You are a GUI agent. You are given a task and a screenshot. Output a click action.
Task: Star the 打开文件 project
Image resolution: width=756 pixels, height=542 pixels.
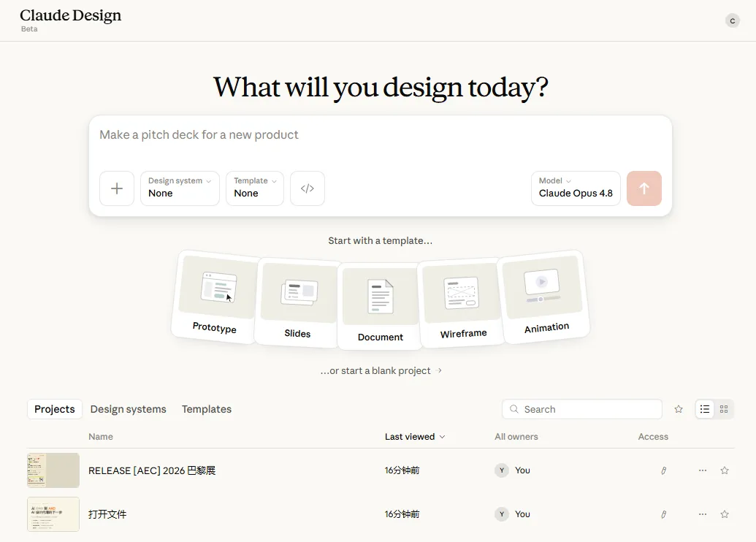(724, 514)
